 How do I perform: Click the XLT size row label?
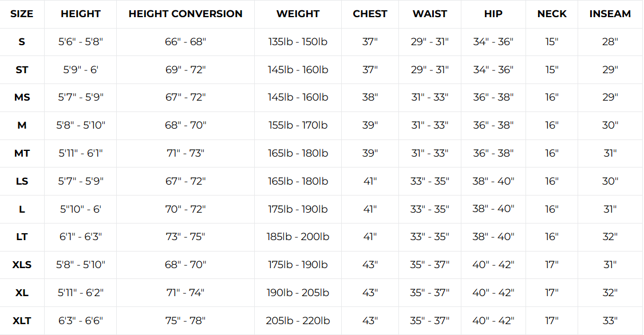tap(22, 321)
